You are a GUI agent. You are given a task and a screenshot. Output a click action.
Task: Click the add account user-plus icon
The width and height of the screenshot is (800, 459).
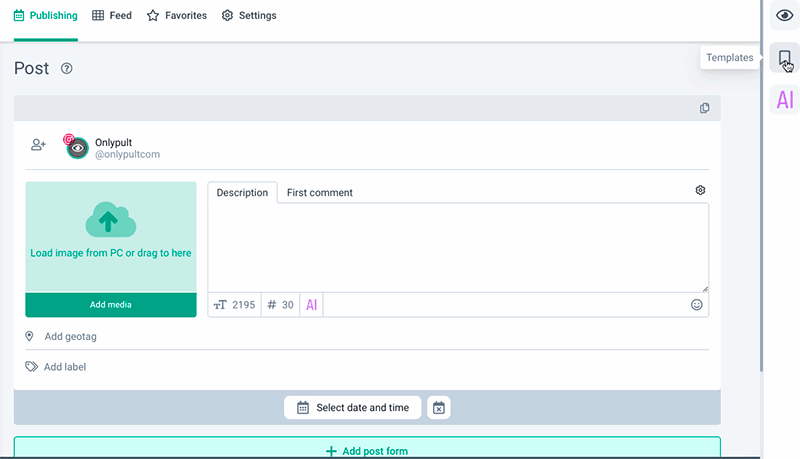[x=38, y=145]
